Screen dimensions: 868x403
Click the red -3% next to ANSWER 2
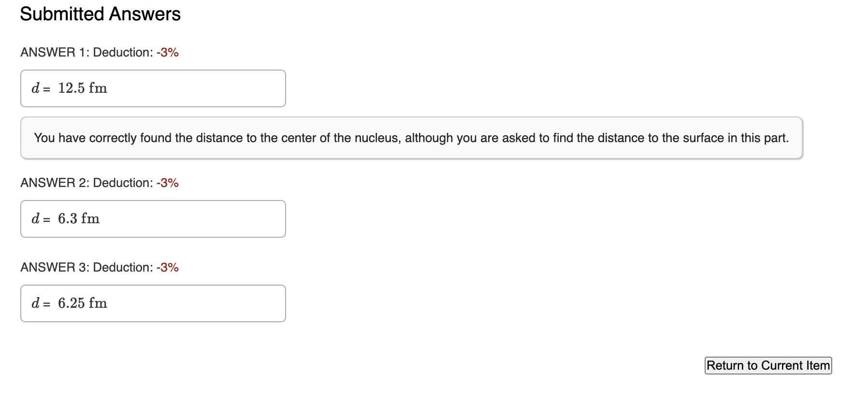(x=168, y=183)
